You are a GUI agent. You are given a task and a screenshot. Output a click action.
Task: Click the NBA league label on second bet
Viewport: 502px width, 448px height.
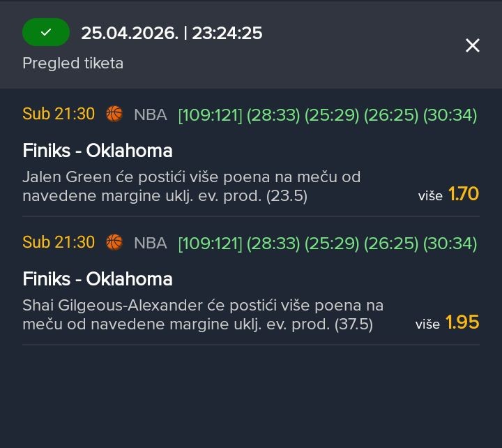[x=151, y=244]
